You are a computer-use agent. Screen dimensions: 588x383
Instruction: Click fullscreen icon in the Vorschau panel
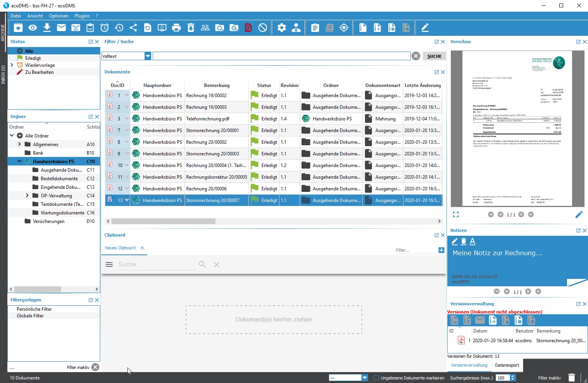tap(456, 214)
